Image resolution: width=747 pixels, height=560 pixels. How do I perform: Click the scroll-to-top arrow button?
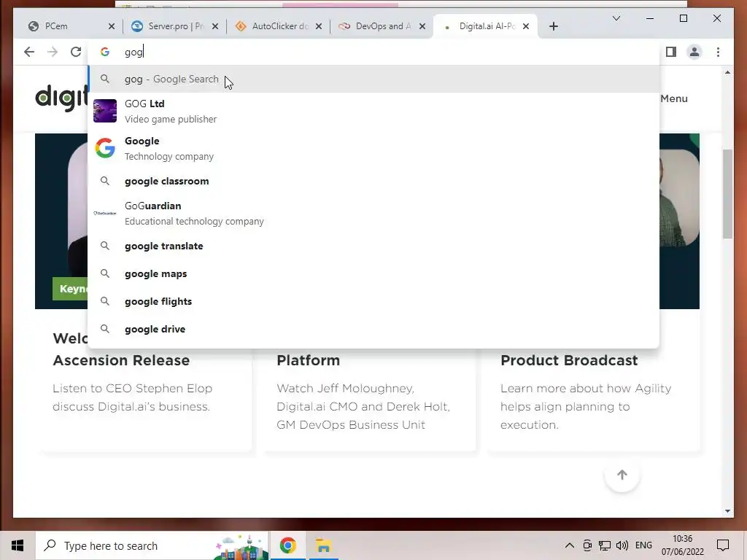622,475
